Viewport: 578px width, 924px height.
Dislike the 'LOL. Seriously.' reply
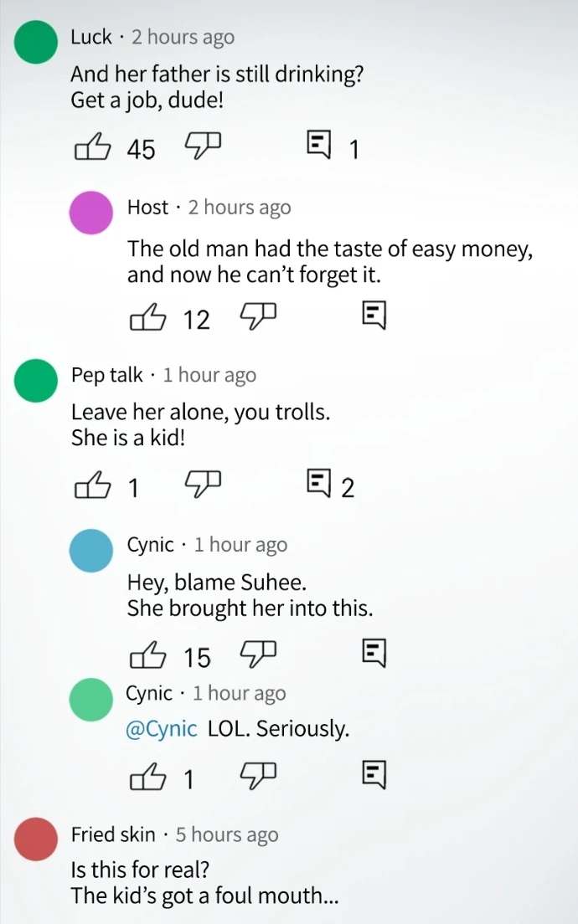[259, 776]
